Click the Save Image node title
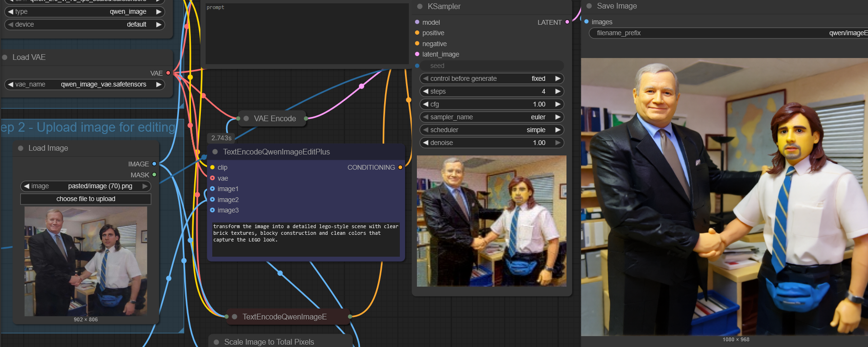This screenshot has width=868, height=347. [617, 6]
